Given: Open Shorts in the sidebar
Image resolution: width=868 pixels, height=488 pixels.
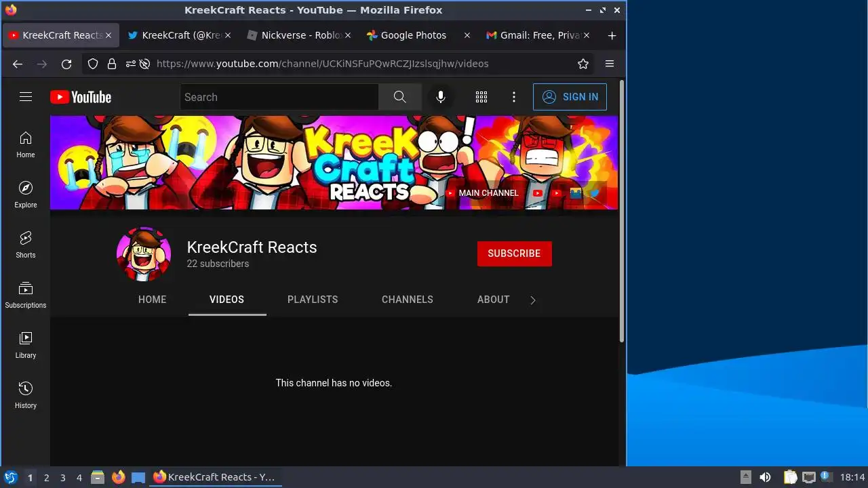Looking at the screenshot, I should (x=26, y=245).
